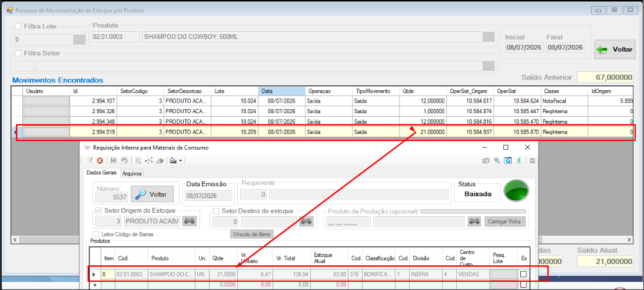Click the user figure icon at toolbar right
This screenshot has width=644, height=290.
[519, 161]
